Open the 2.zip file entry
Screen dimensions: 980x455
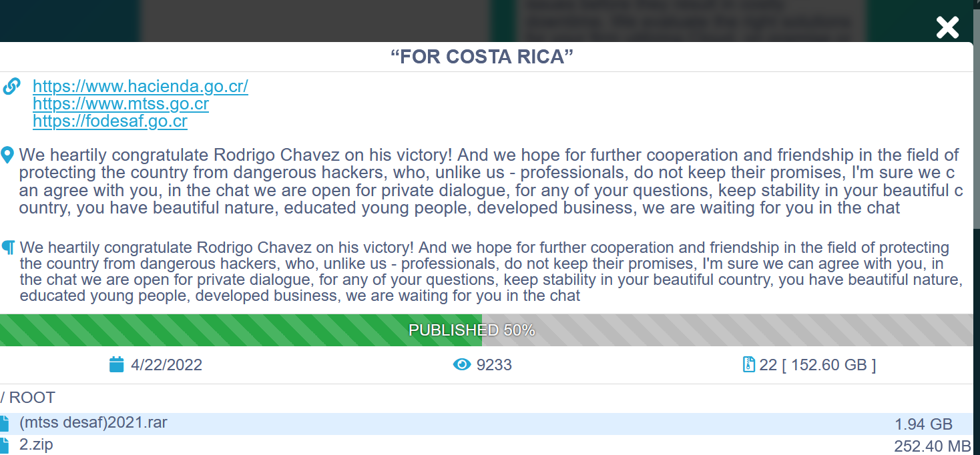[x=36, y=445]
